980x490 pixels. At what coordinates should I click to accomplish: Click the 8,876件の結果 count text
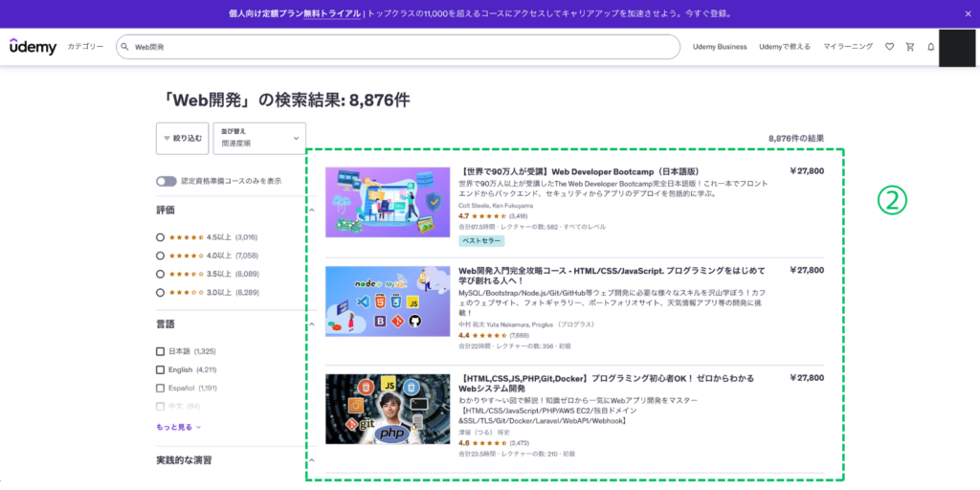tap(796, 138)
